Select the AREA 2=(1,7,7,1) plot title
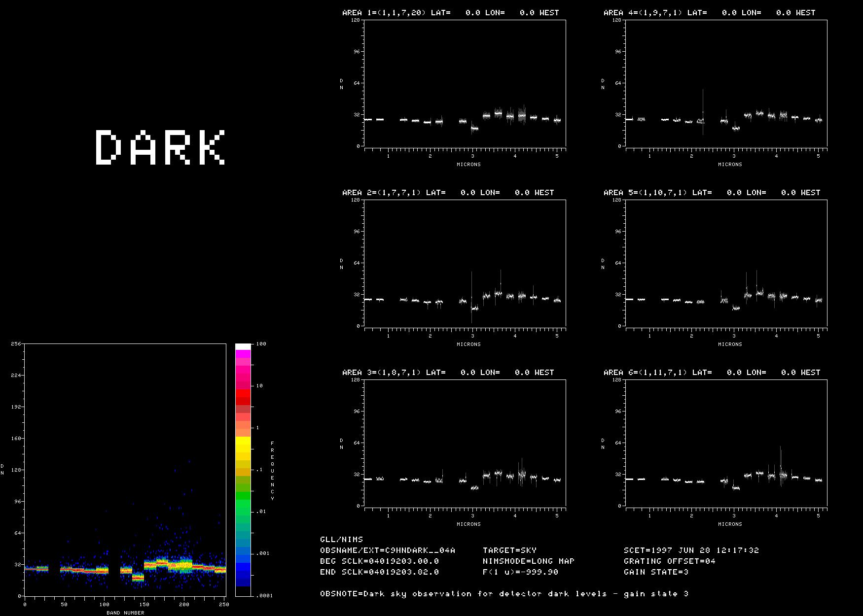This screenshot has height=616, width=863. point(448,193)
